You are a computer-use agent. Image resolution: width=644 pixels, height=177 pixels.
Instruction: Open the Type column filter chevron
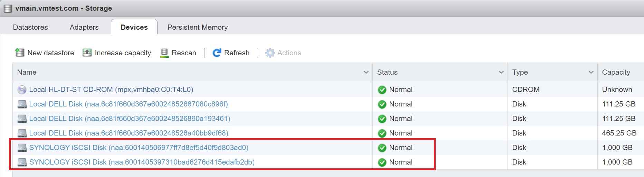pyautogui.click(x=591, y=72)
